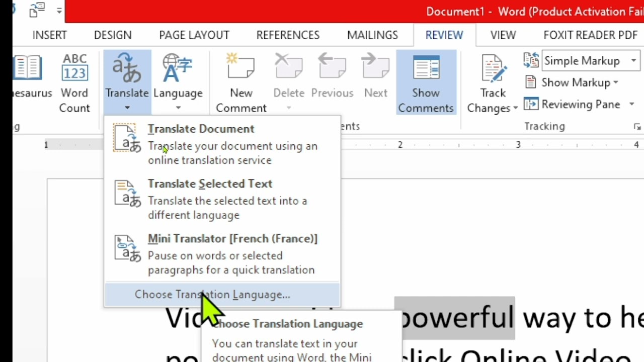Screen dimensions: 644x362
Task: Switch to the MAILINGS tab
Action: click(x=372, y=35)
